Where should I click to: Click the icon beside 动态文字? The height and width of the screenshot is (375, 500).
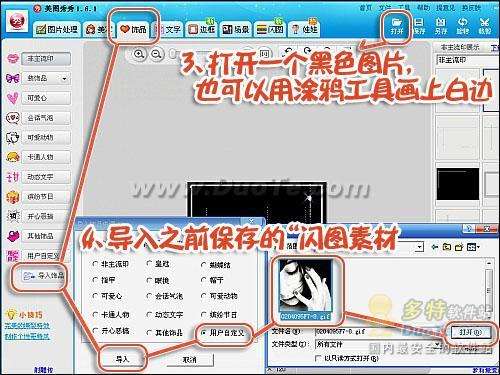tap(13, 177)
